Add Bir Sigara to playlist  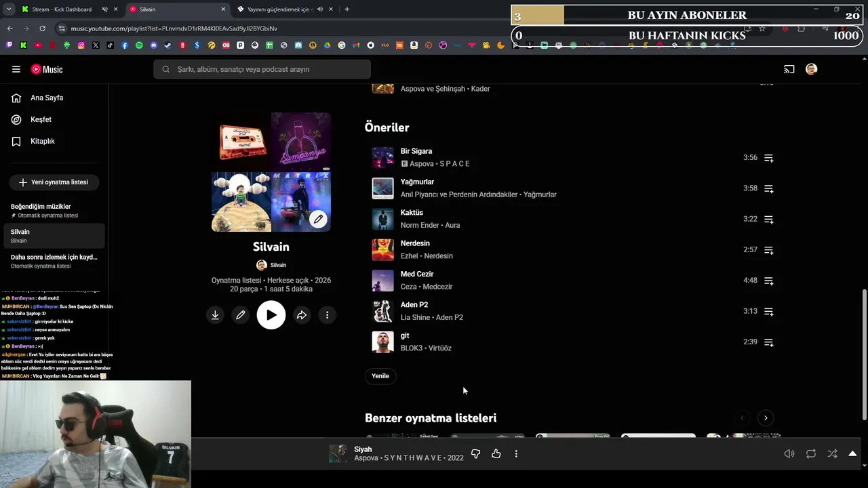pos(769,158)
